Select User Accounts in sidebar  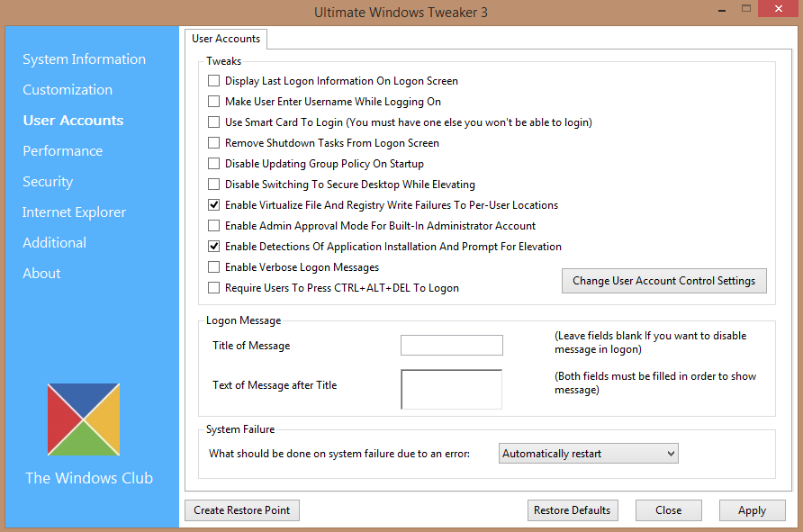click(73, 121)
